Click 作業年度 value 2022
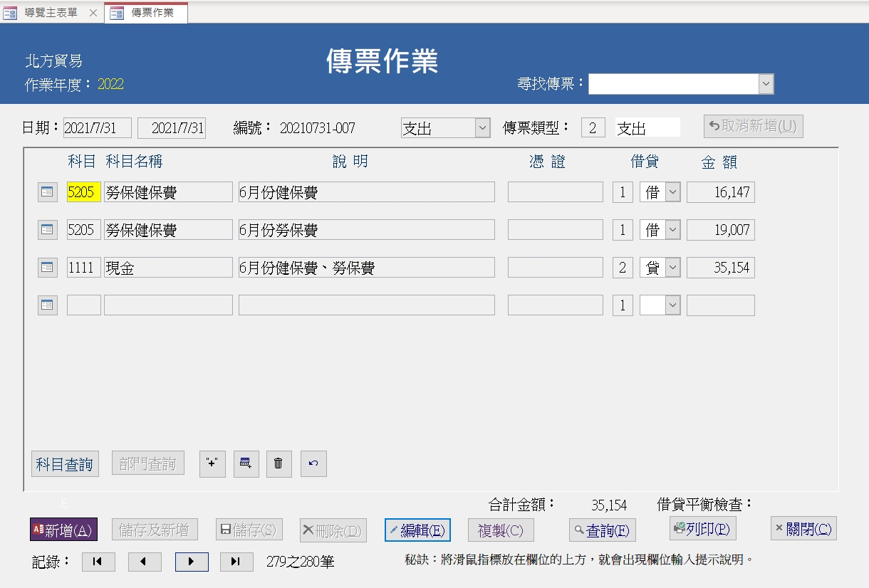The height and width of the screenshot is (588, 869). click(111, 84)
